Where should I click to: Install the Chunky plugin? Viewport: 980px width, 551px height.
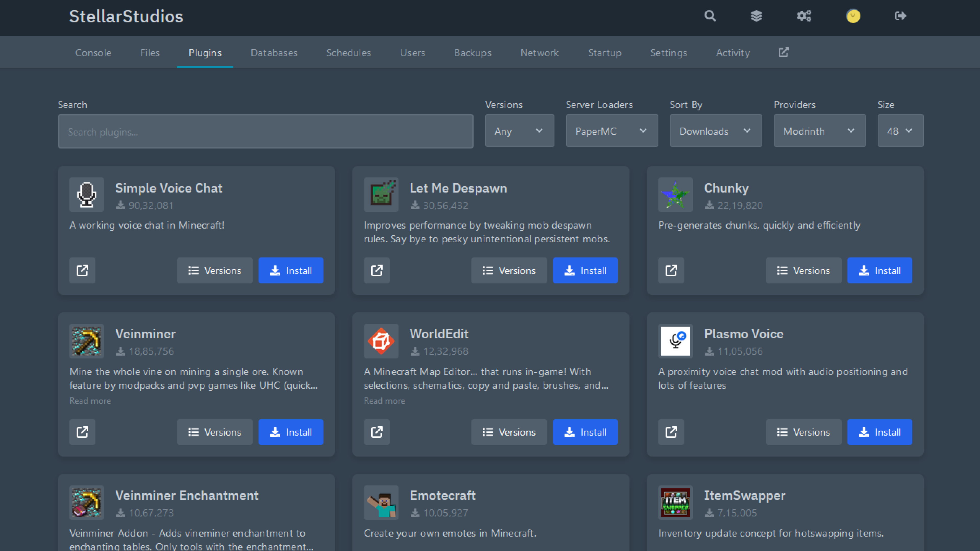pyautogui.click(x=880, y=270)
